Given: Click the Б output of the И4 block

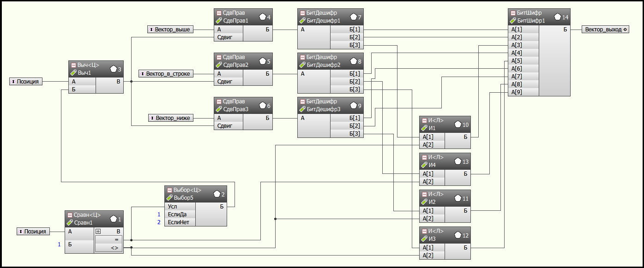Looking at the screenshot, I should point(458,174).
